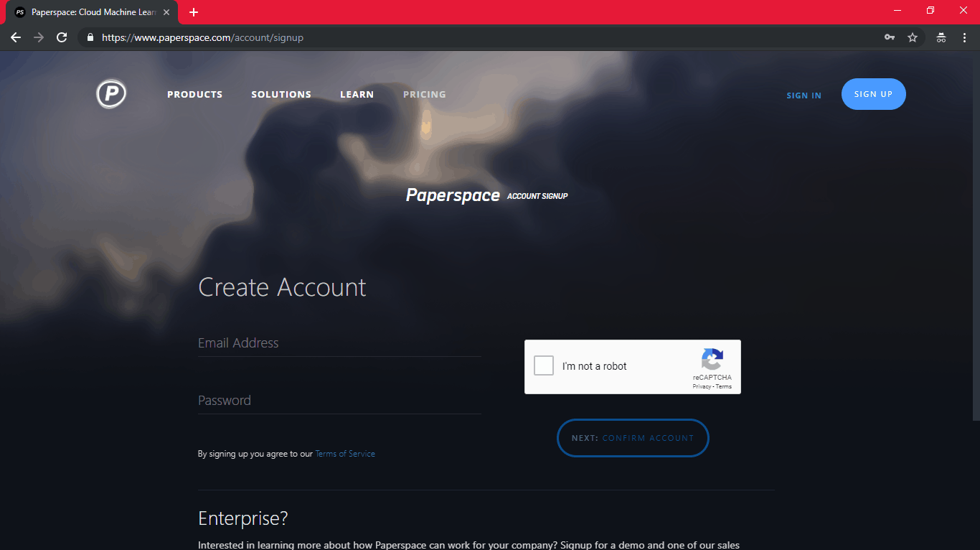Screen dimensions: 980x550
Task: Click Next: Confirm Account button
Action: tap(633, 438)
